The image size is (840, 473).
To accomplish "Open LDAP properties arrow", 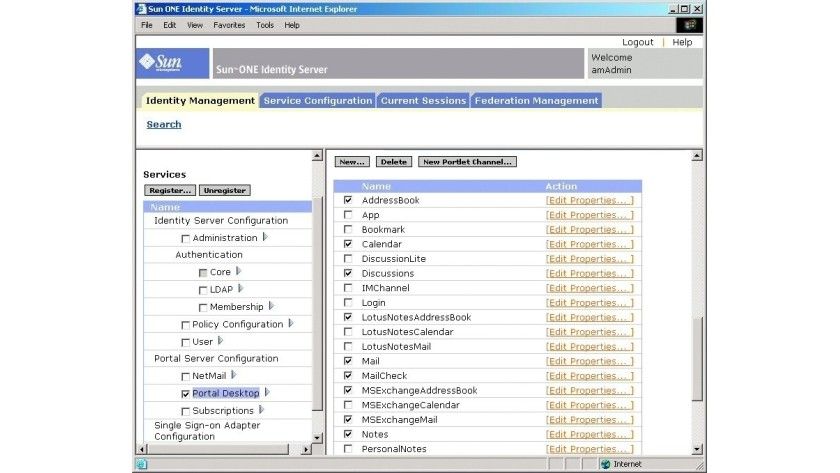I will (x=241, y=288).
